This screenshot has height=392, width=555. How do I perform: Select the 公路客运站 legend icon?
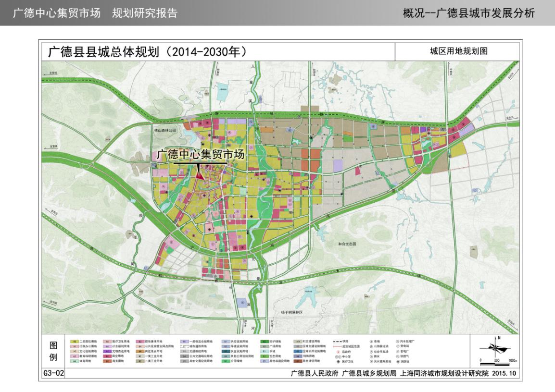click(x=371, y=346)
